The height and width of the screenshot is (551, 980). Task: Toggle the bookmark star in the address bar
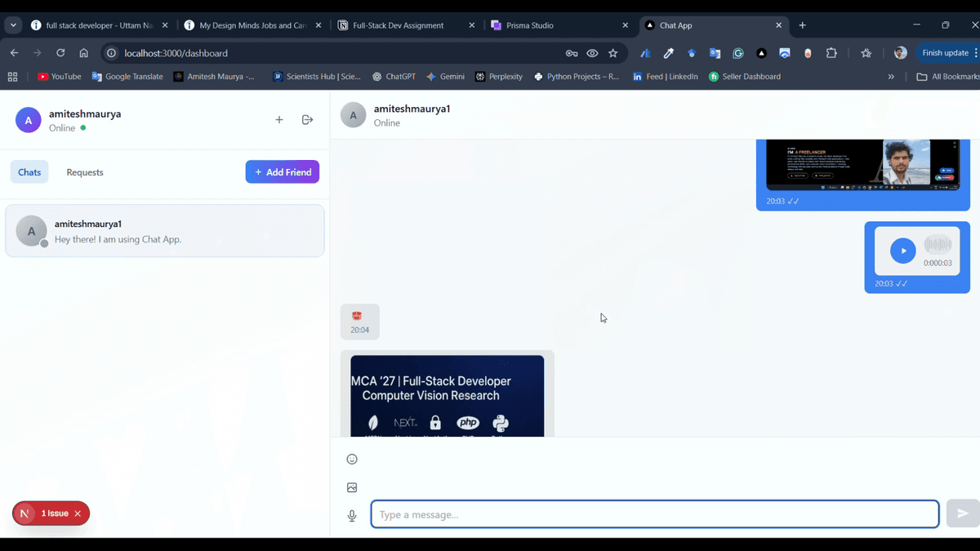tap(613, 52)
